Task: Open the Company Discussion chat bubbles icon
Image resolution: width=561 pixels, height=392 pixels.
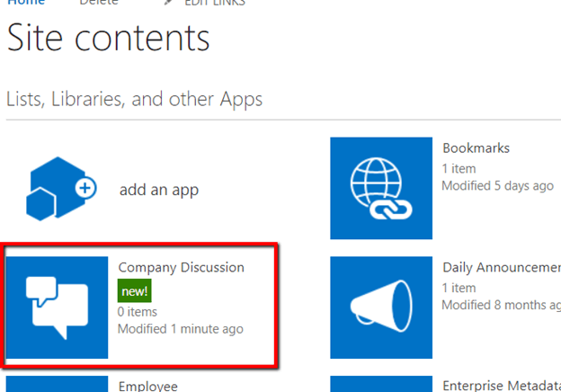Action: 57,307
